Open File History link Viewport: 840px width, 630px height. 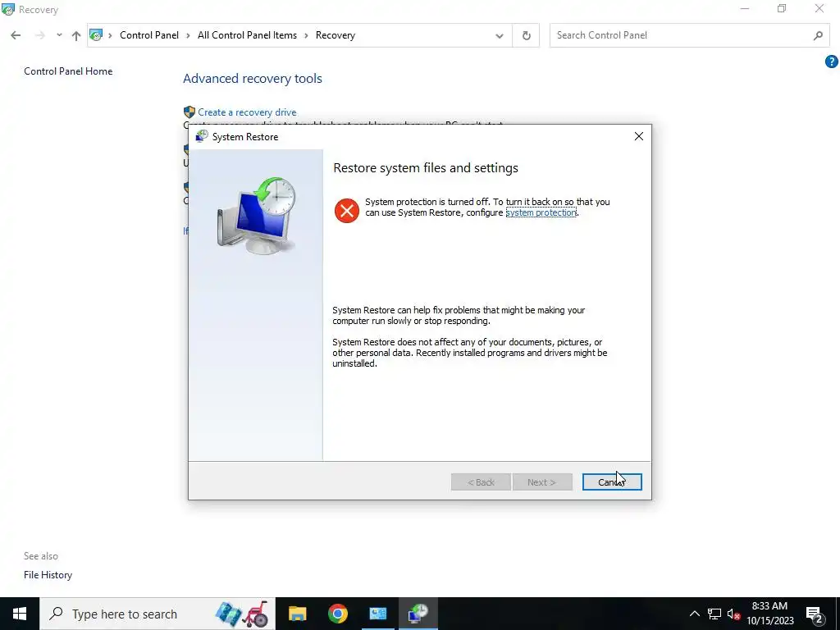pyautogui.click(x=48, y=575)
